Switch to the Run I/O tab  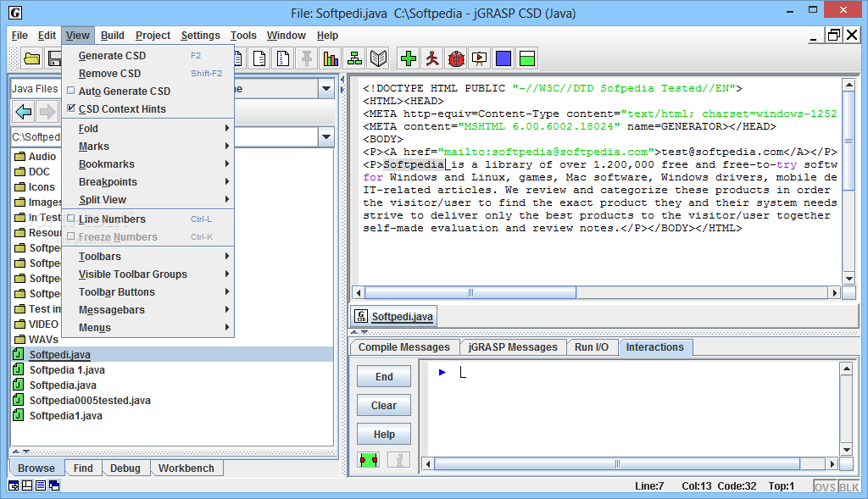[x=591, y=347]
